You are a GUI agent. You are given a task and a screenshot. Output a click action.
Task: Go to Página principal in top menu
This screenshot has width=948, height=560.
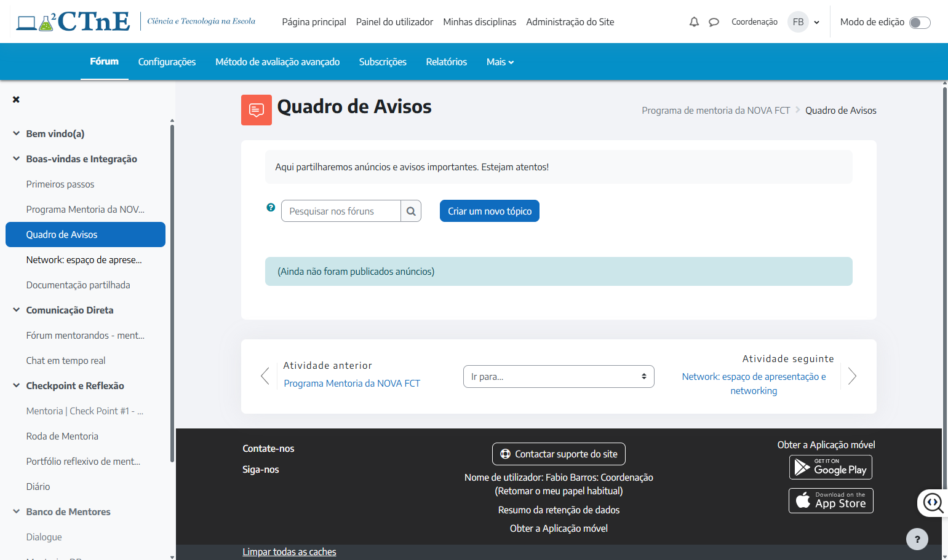pyautogui.click(x=314, y=22)
